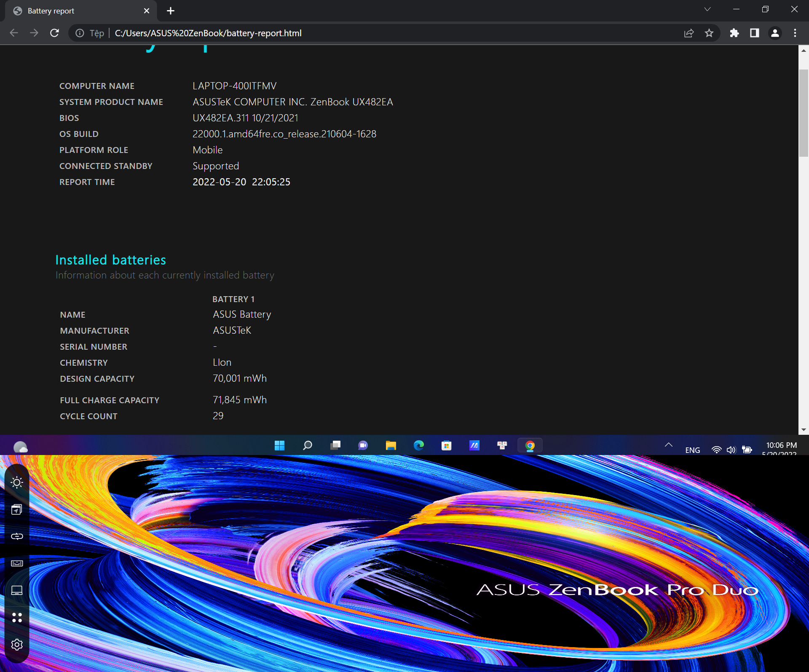Open the Chrome extensions puzzle icon

(734, 33)
